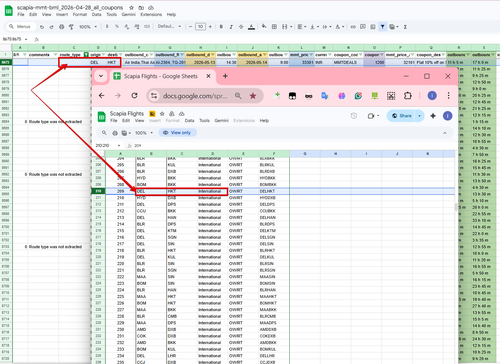Click Share button in Scapia Flights
This screenshot has width=500, height=364.
click(401, 116)
